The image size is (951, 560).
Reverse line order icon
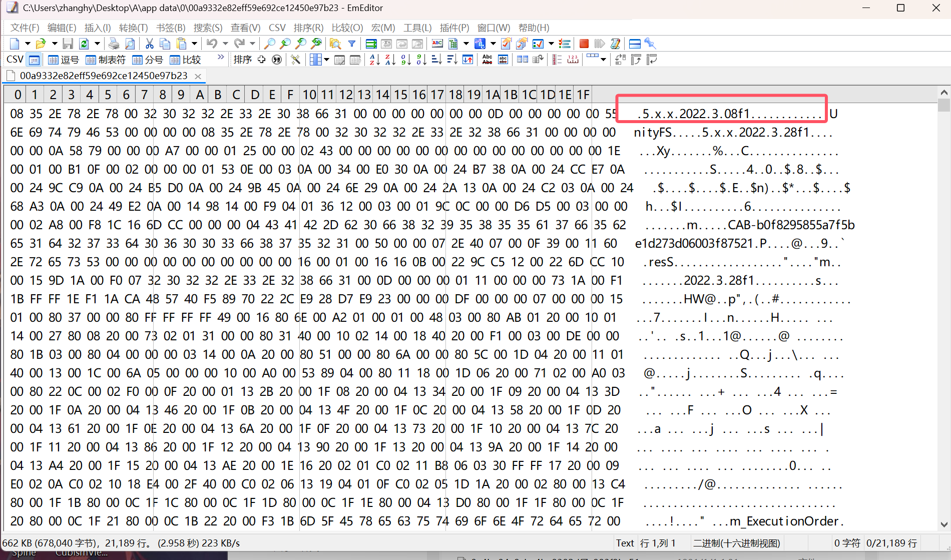[467, 60]
